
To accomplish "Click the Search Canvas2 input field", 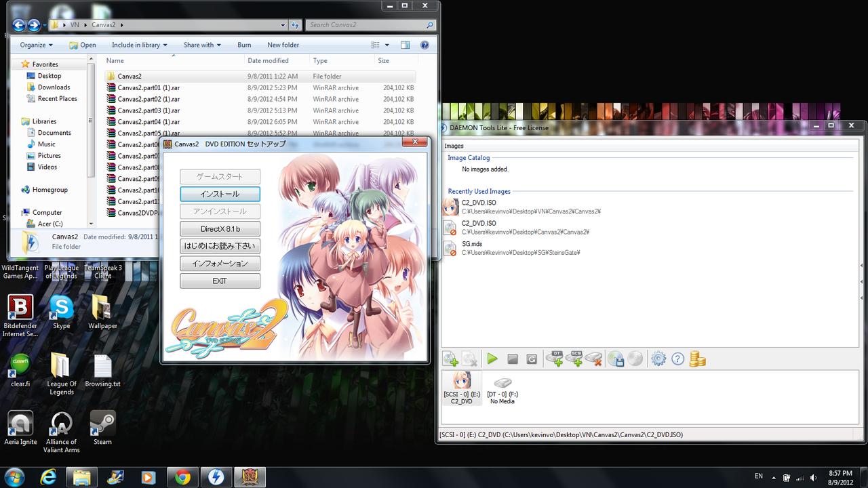I will 366,25.
